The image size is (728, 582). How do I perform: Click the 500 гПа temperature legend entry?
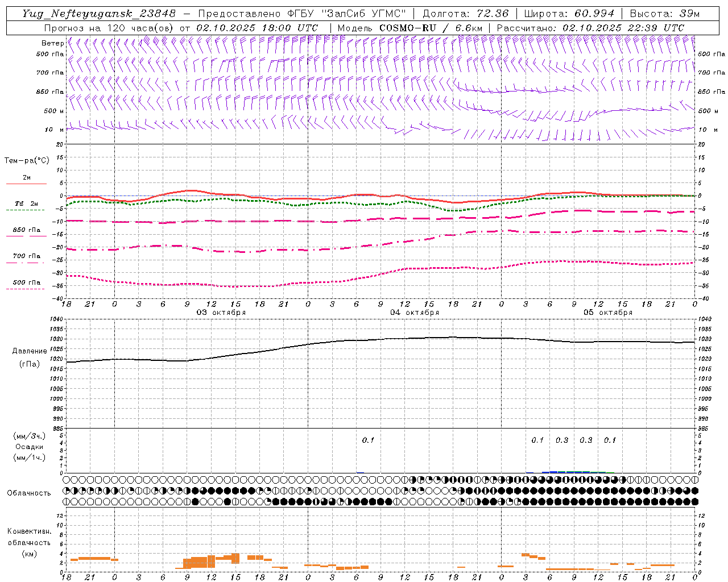point(27,282)
